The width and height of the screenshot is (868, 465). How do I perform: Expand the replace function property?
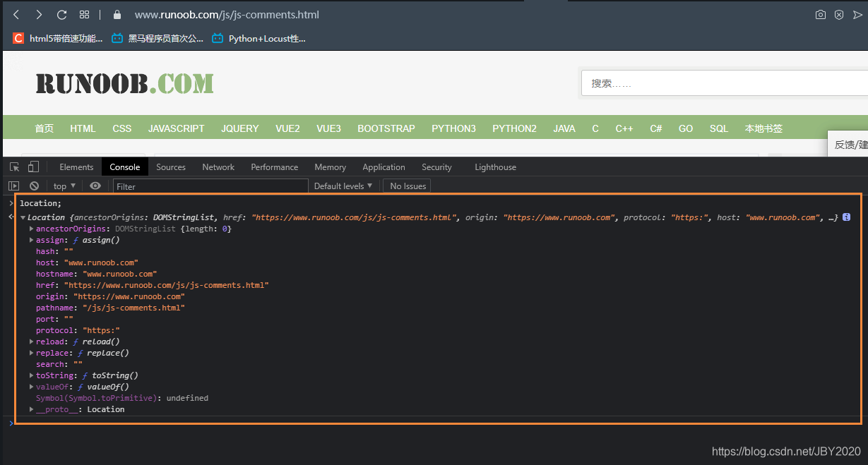click(31, 354)
